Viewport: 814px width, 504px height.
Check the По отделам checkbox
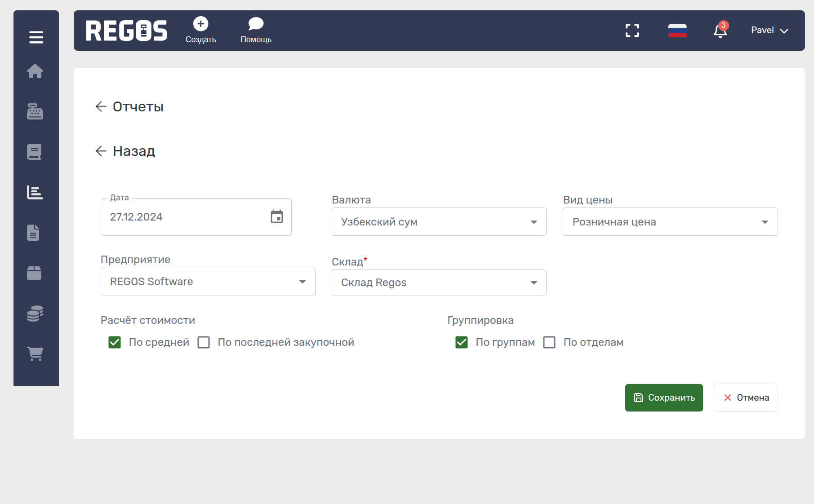(549, 342)
